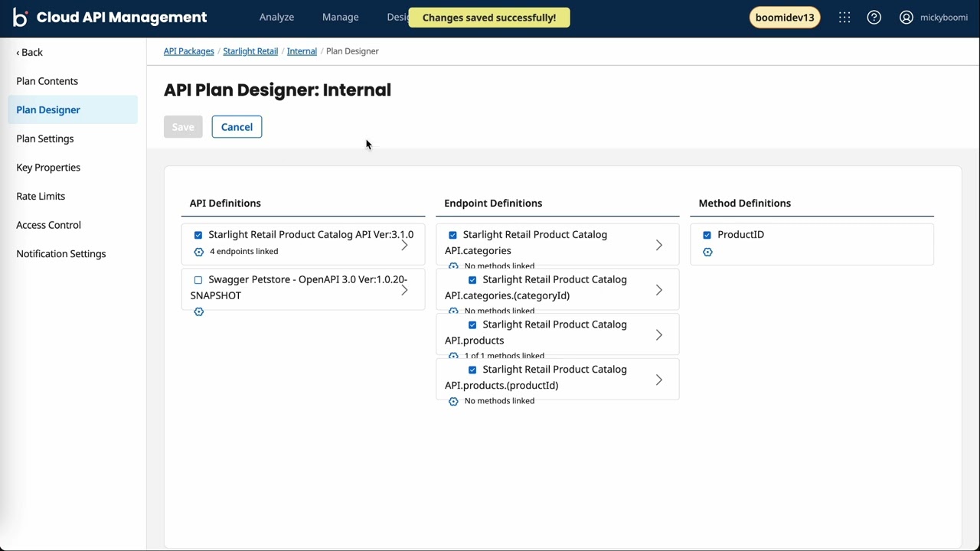Go Back from sidebar
Viewport: 980px width, 551px height.
(x=29, y=52)
